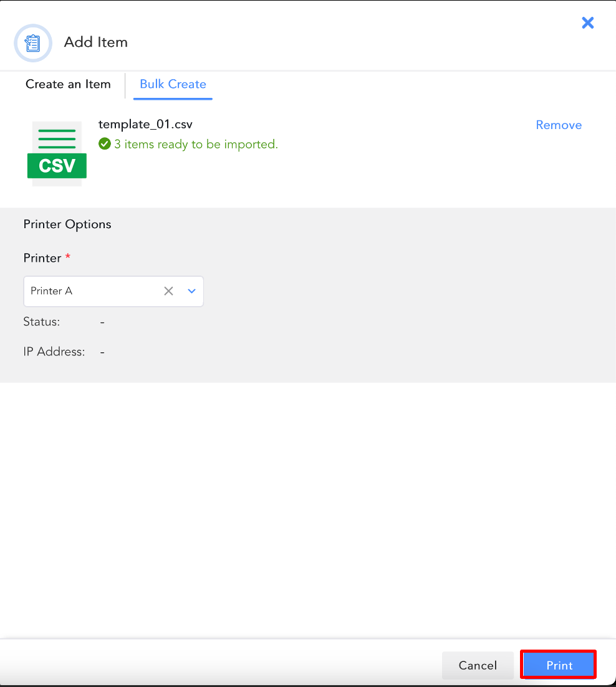Click the required Printer field label
This screenshot has height=687, width=616.
pyautogui.click(x=47, y=257)
